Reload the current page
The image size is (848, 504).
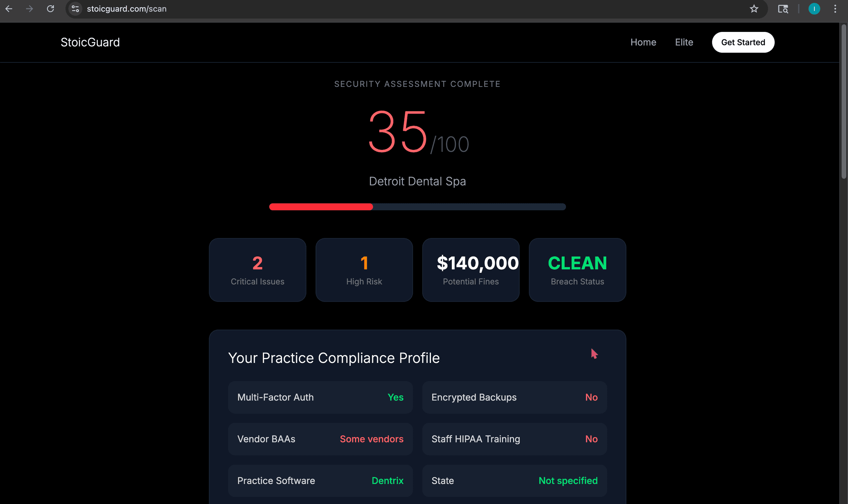click(x=51, y=8)
